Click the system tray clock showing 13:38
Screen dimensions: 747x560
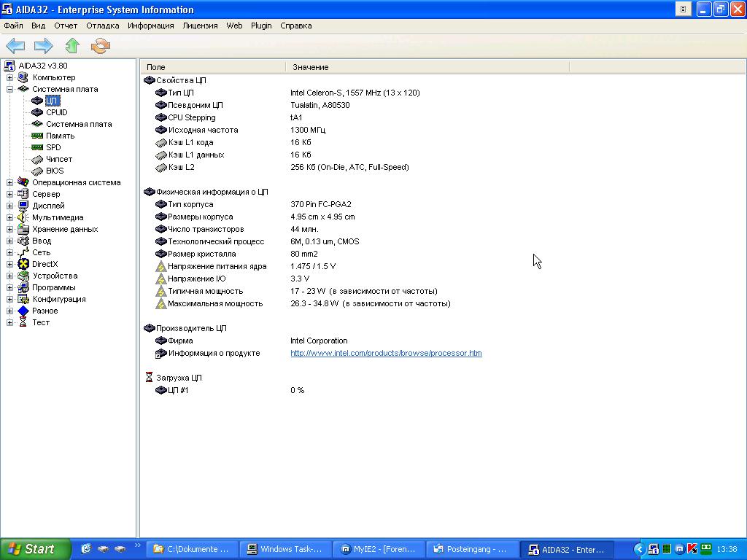point(727,550)
